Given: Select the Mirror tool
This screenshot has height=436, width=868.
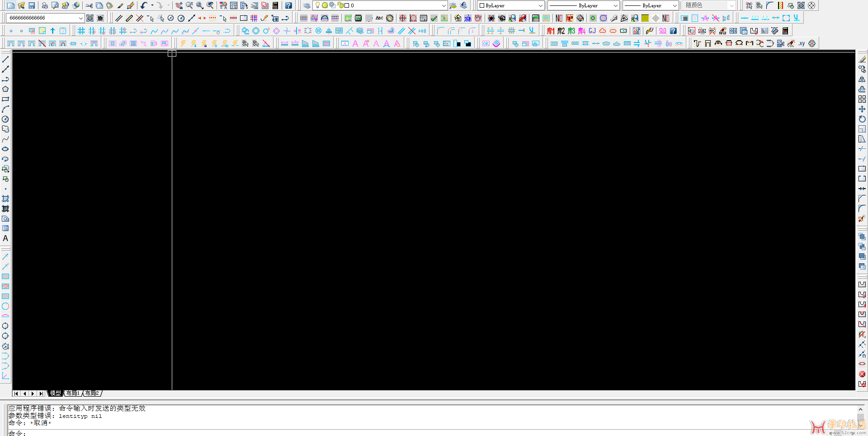Looking at the screenshot, I should point(862,79).
